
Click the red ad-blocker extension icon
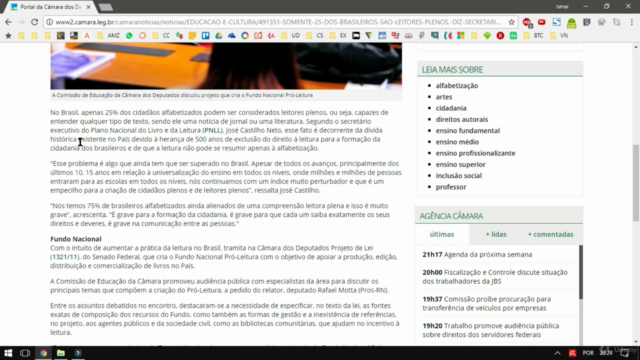527,22
